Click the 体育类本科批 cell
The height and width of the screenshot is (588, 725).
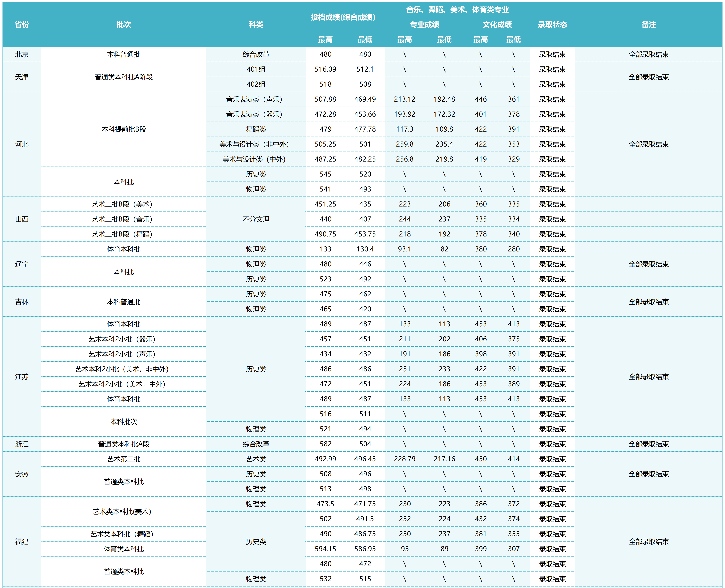coord(124,549)
